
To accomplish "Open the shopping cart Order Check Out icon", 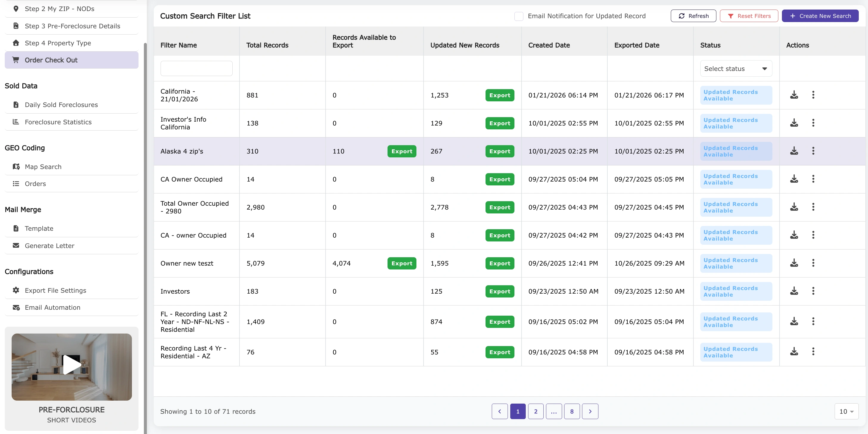I will coord(16,60).
